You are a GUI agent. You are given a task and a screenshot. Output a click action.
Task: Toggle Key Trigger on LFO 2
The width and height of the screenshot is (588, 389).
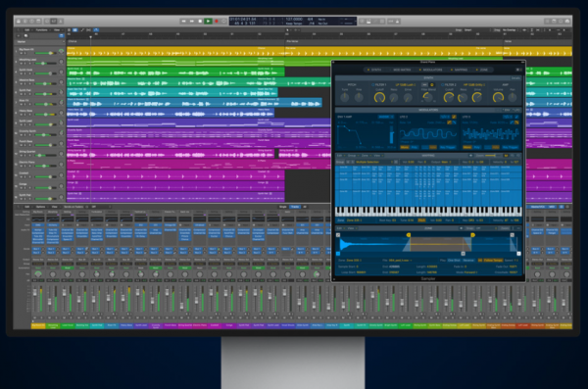448,147
